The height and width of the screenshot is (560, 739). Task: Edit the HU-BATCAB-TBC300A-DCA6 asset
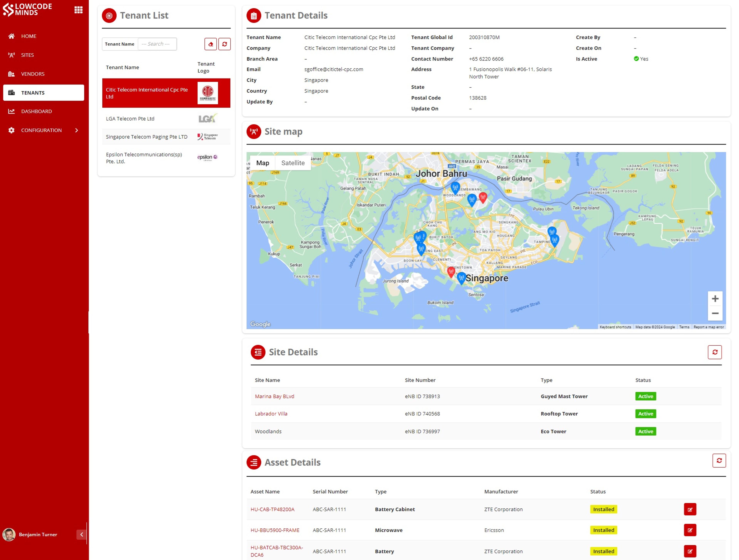[x=690, y=552]
